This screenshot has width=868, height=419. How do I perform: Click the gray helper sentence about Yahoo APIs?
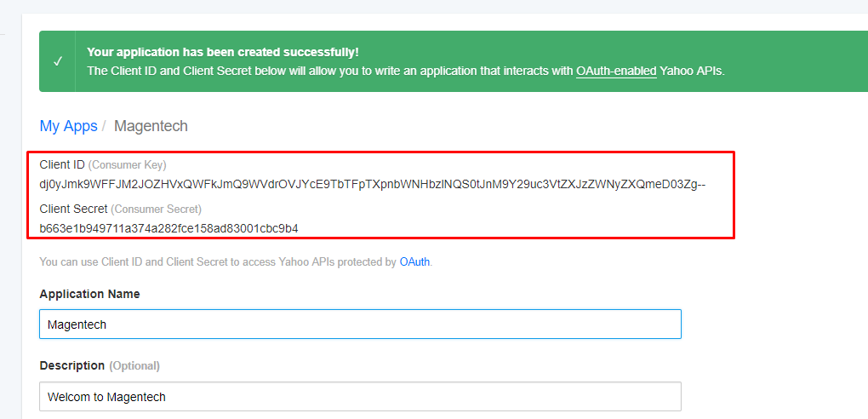point(236,261)
